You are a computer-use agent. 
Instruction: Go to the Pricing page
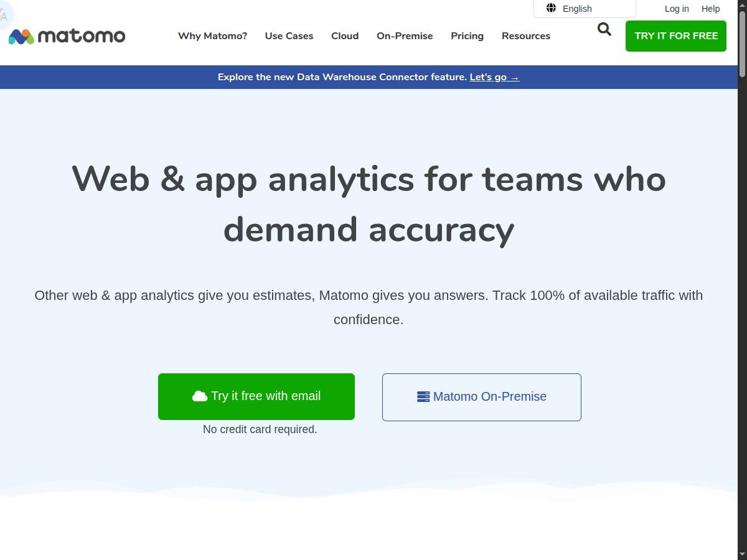pyautogui.click(x=467, y=36)
